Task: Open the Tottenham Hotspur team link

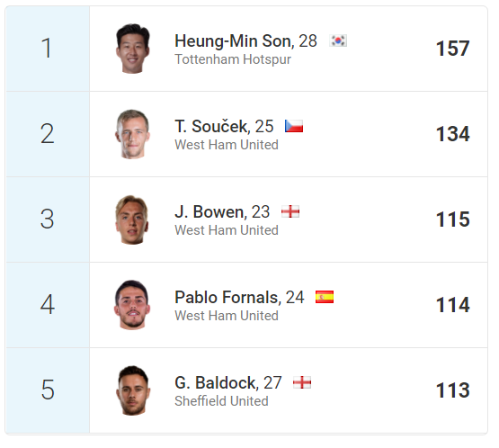Action: [x=233, y=59]
